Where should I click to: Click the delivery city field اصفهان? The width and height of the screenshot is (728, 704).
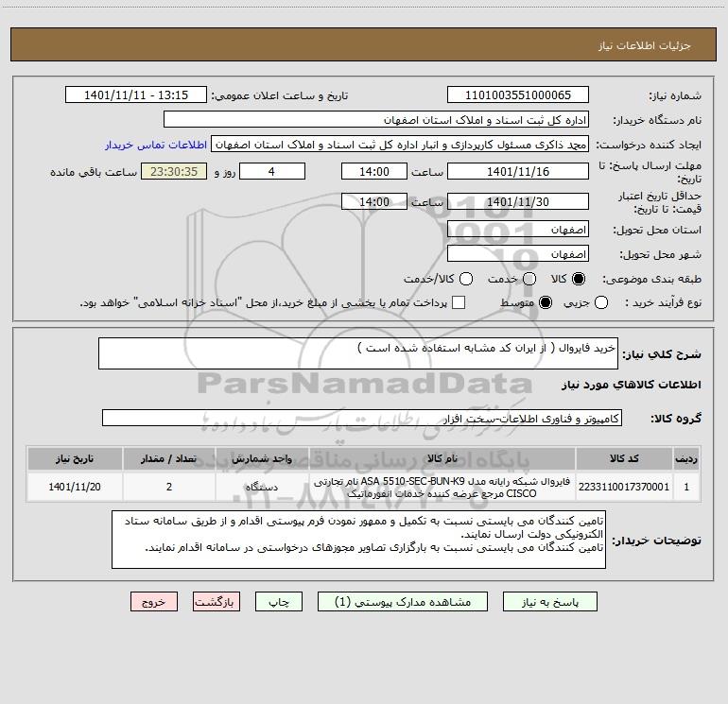coord(518,254)
